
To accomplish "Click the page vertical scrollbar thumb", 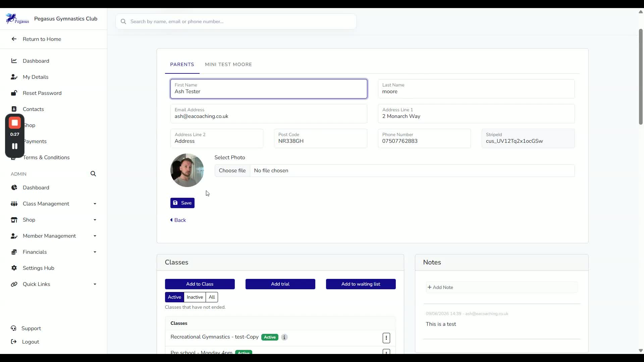I will (641, 76).
